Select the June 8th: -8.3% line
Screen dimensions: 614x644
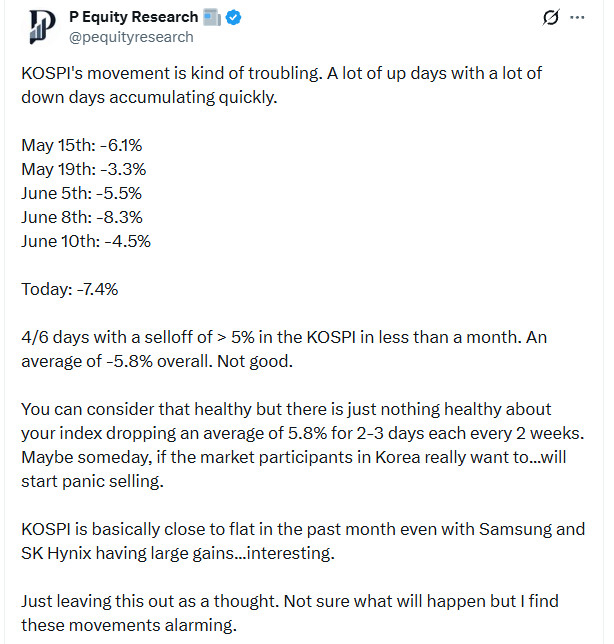pos(82,217)
